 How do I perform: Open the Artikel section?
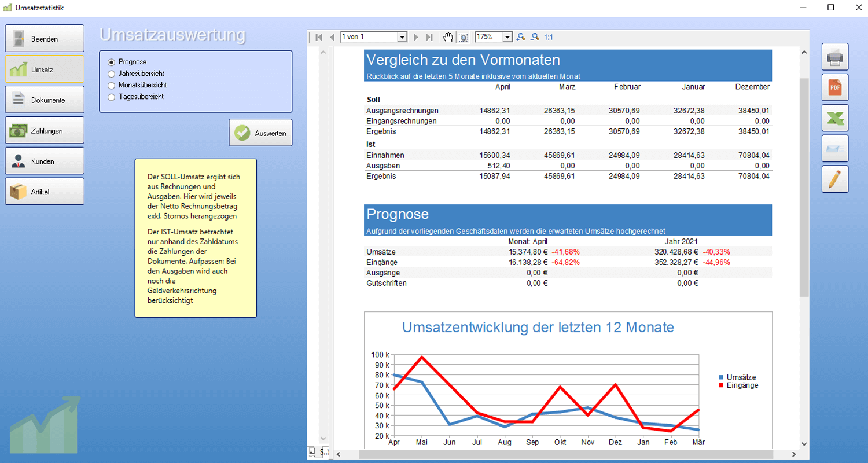(45, 192)
